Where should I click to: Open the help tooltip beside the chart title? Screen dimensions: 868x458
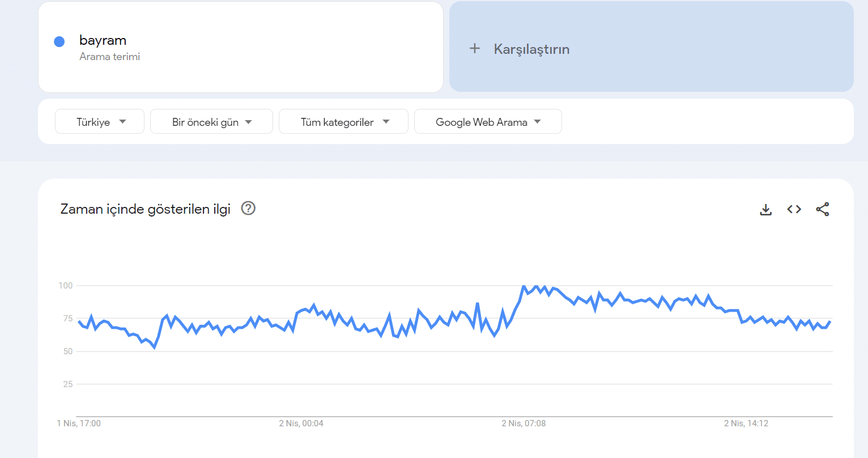[248, 209]
